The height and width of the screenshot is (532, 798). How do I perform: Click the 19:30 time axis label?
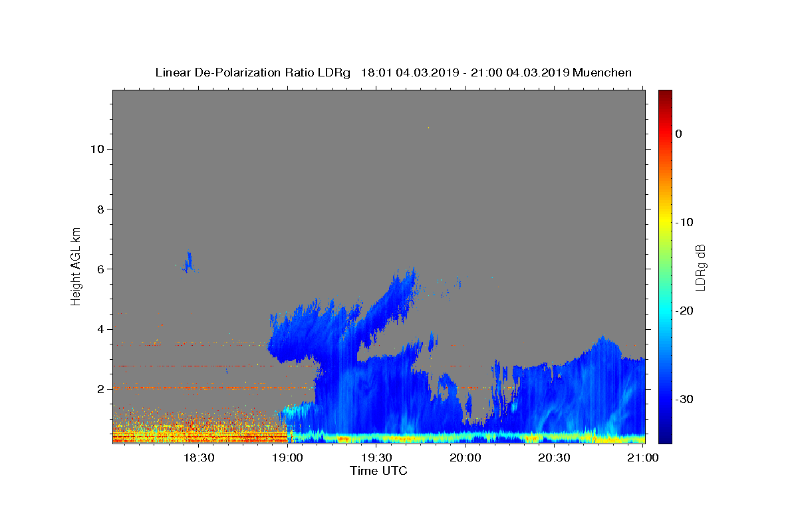(376, 458)
